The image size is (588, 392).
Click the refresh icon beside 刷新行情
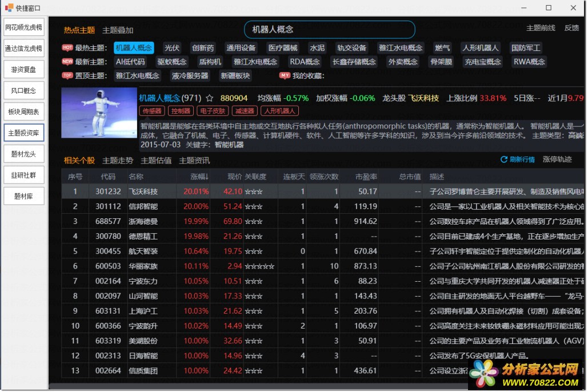point(504,160)
